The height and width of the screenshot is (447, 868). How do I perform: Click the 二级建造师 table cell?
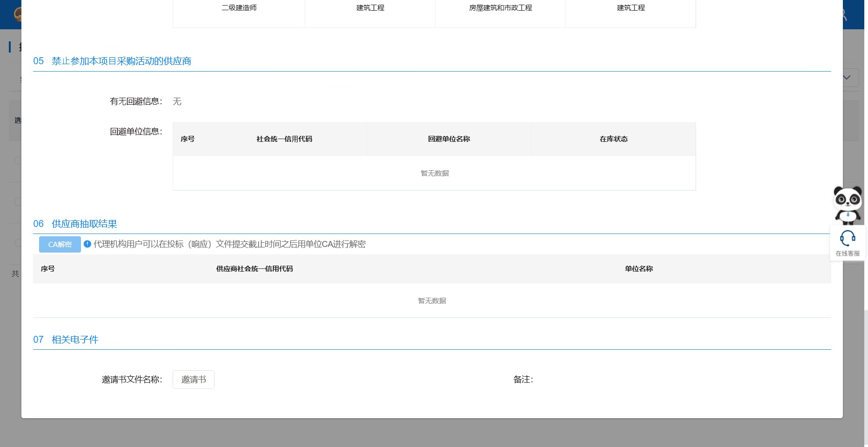point(239,8)
